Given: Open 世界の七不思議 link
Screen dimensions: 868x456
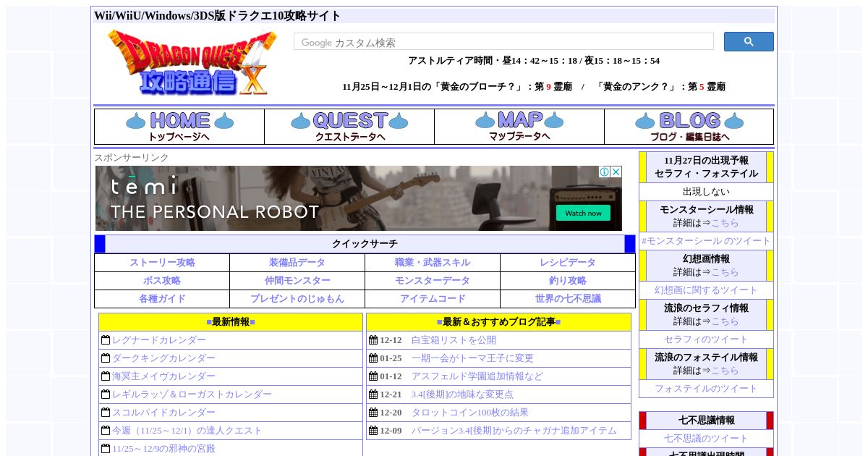Looking at the screenshot, I should [x=568, y=299].
